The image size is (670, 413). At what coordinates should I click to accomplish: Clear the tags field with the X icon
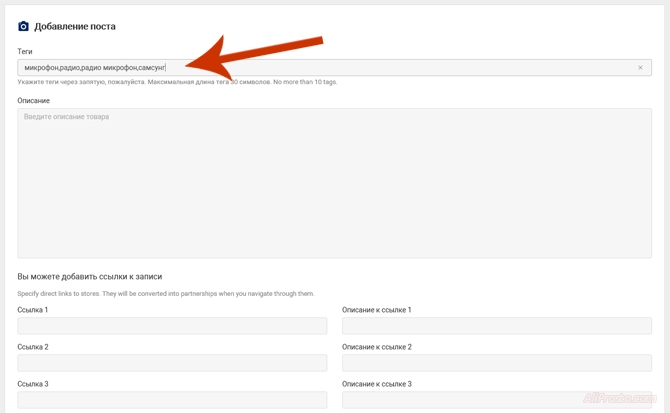[640, 68]
